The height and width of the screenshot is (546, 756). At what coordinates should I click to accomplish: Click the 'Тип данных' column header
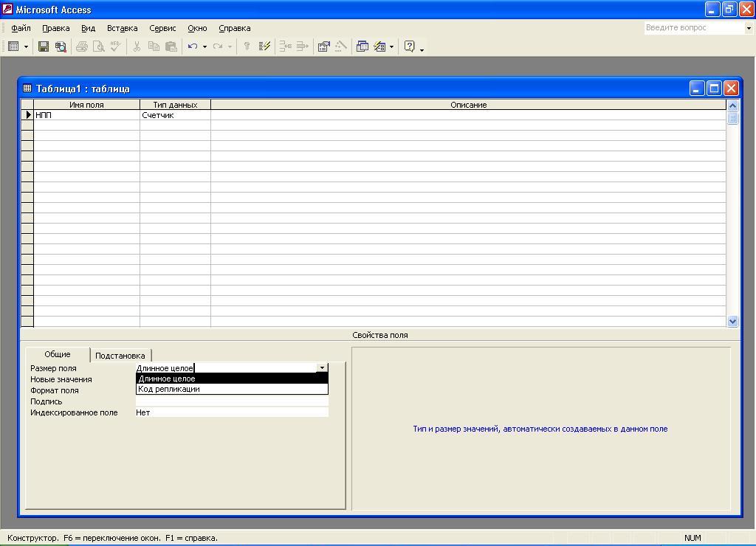click(175, 105)
